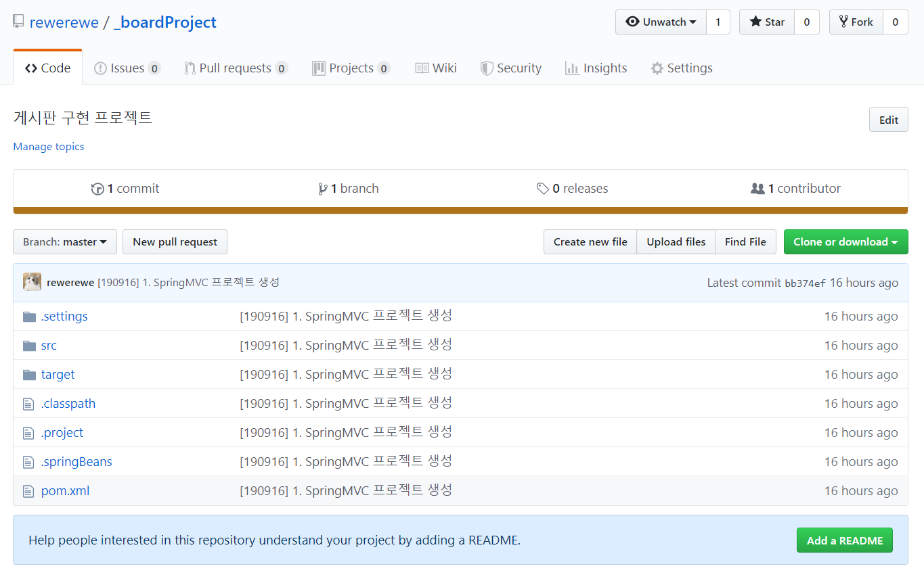Click the commit message in the .settings row
The width and height of the screenshot is (924, 581).
[x=346, y=317]
